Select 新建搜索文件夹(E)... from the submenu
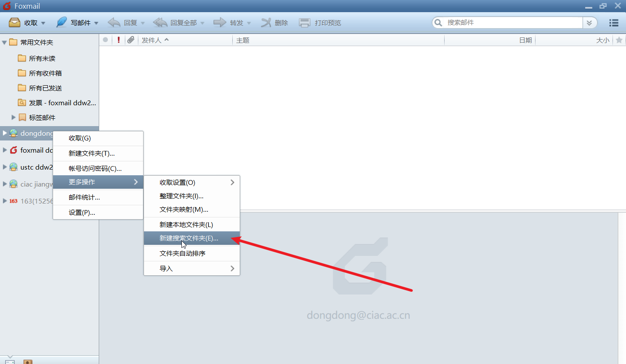 click(189, 238)
